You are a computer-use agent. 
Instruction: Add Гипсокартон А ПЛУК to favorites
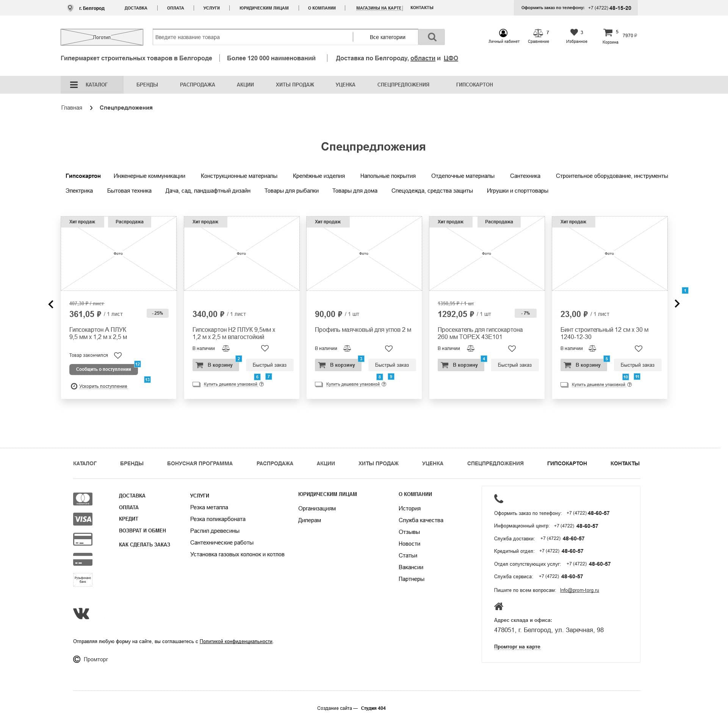pos(118,355)
